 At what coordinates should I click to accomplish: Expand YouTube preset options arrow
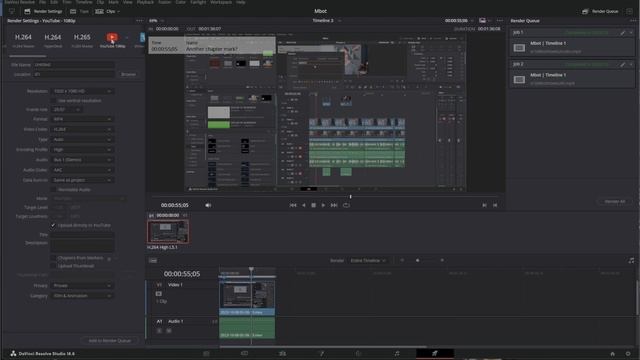[127, 38]
